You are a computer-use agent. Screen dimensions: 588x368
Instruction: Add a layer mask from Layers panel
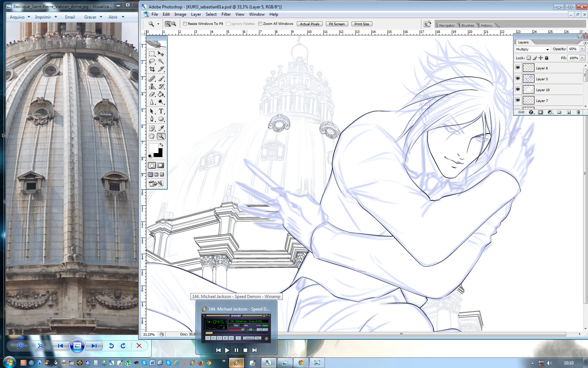click(540, 112)
